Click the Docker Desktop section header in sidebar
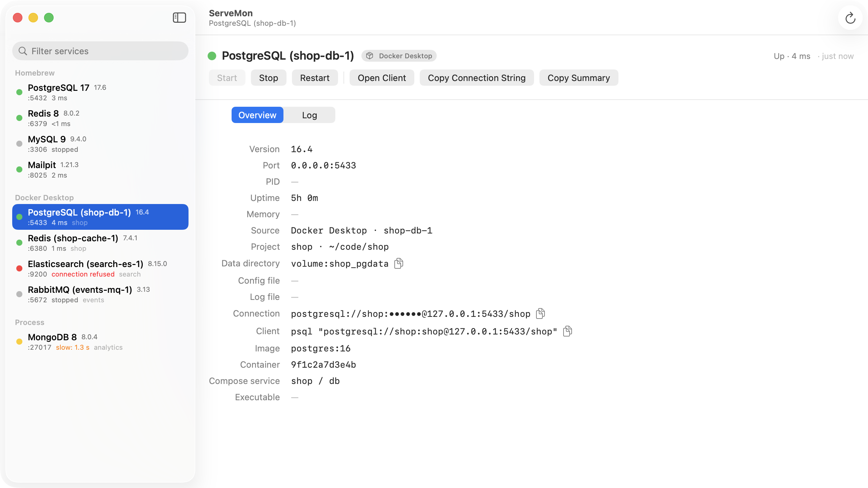 (44, 198)
